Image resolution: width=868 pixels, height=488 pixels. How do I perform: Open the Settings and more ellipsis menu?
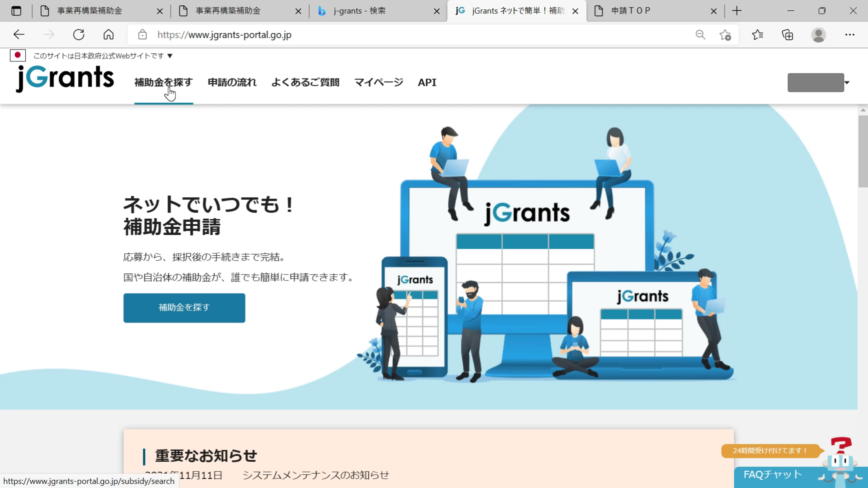850,35
